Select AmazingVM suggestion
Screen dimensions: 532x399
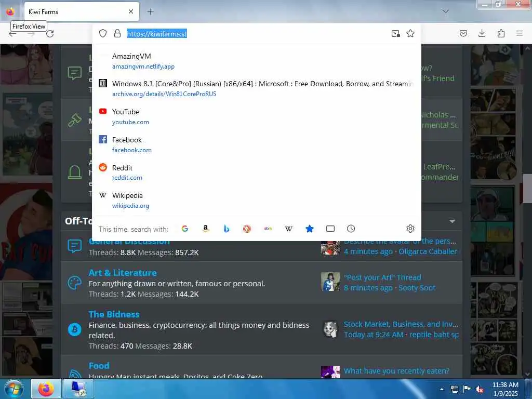pyautogui.click(x=257, y=61)
